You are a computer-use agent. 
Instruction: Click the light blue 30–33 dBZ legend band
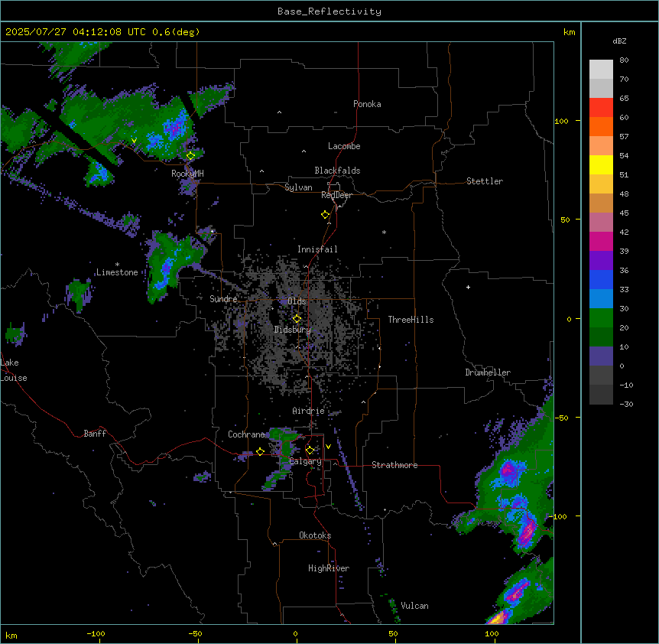pyautogui.click(x=601, y=299)
